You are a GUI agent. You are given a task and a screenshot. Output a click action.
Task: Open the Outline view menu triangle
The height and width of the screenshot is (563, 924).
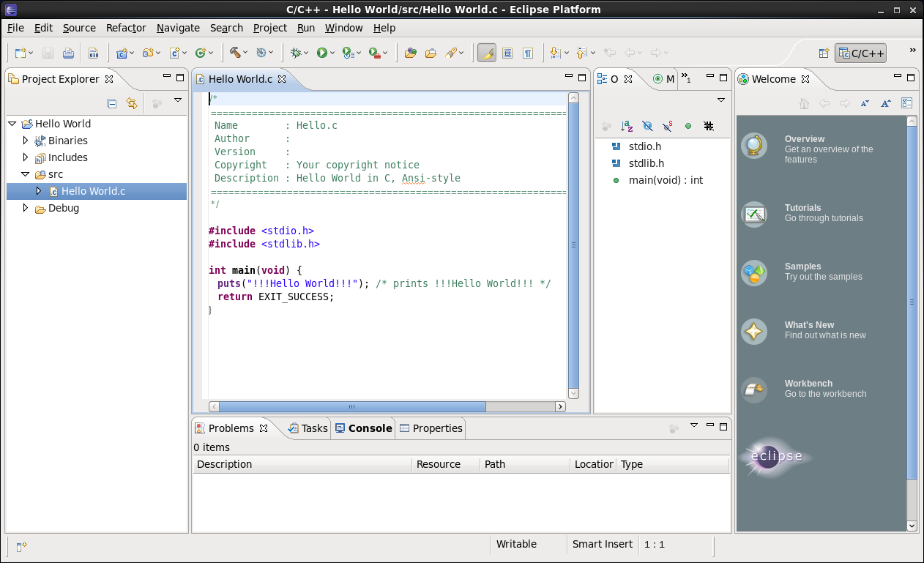coord(720,100)
